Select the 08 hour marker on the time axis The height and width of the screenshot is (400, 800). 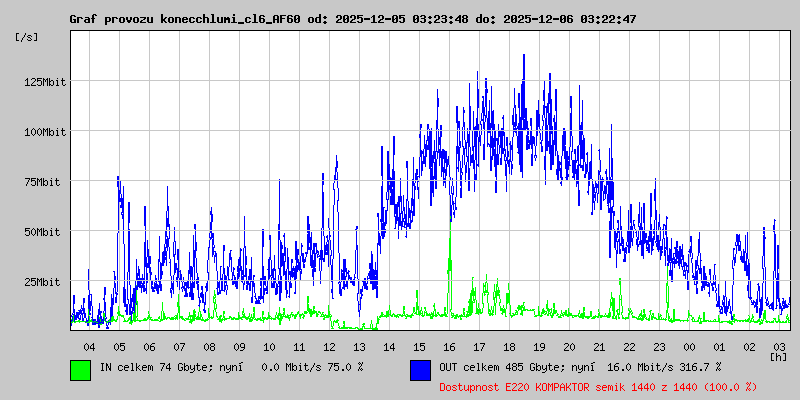(x=209, y=346)
